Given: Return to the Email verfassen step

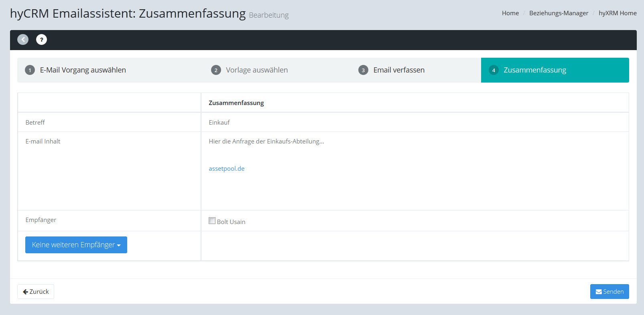Looking at the screenshot, I should tap(398, 70).
